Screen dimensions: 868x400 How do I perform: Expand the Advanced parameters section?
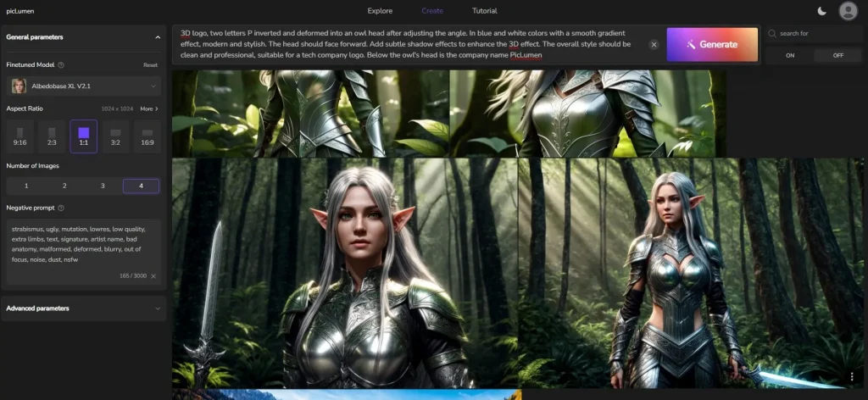(x=157, y=308)
